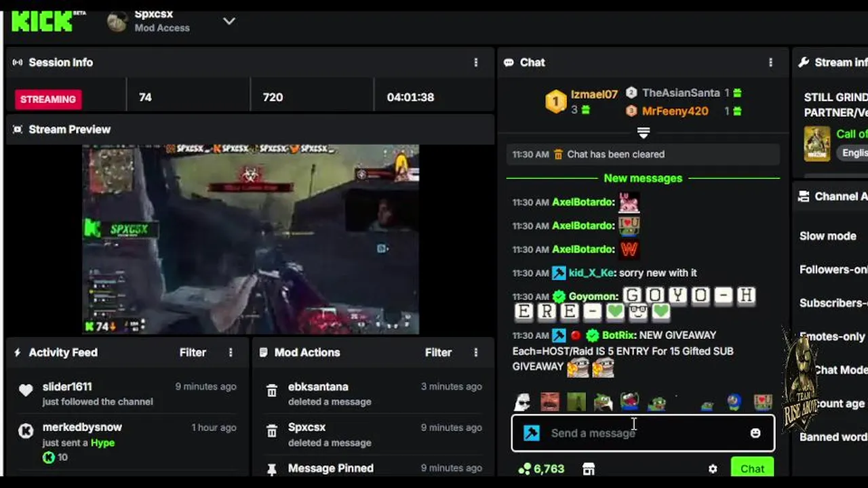
Task: Click the Chat speech bubble icon
Action: click(509, 62)
